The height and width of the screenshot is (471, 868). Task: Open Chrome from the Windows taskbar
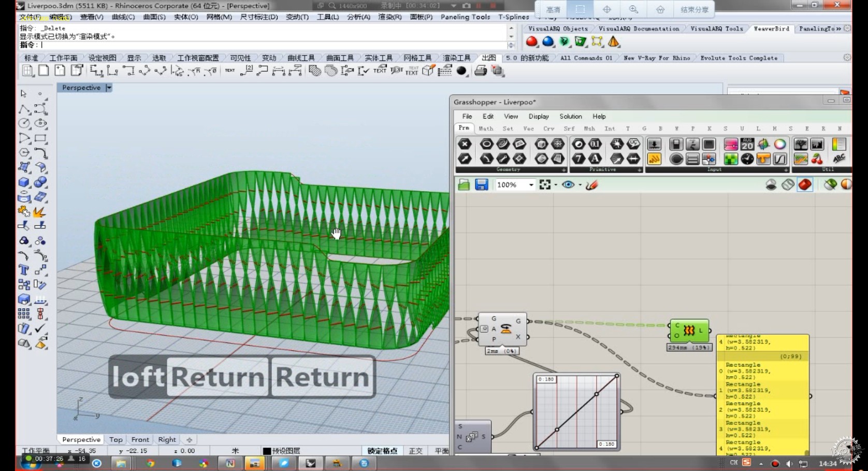coord(150,463)
